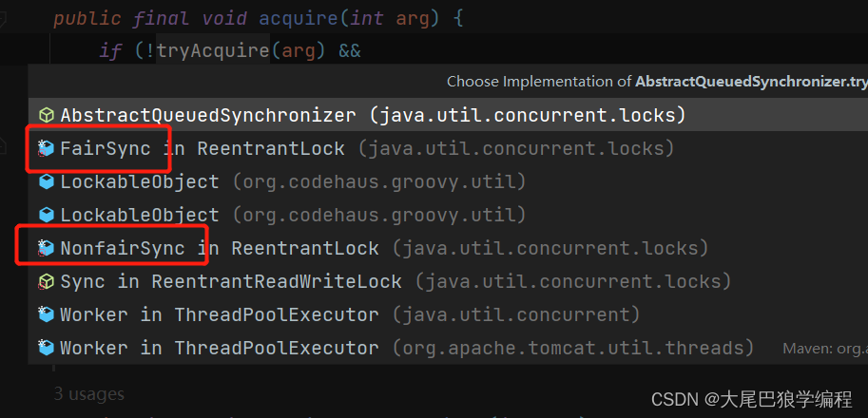
Task: Click tryAcquire in the code editor
Action: click(x=213, y=51)
